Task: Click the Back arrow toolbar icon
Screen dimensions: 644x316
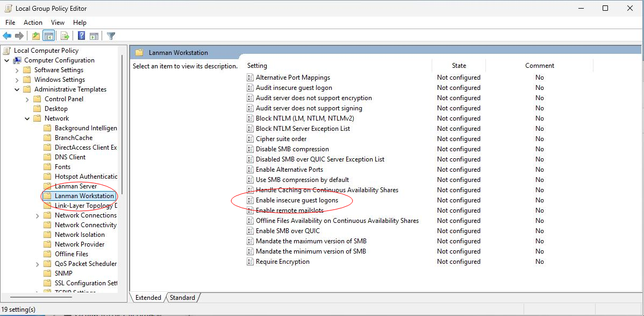Action: coord(7,36)
